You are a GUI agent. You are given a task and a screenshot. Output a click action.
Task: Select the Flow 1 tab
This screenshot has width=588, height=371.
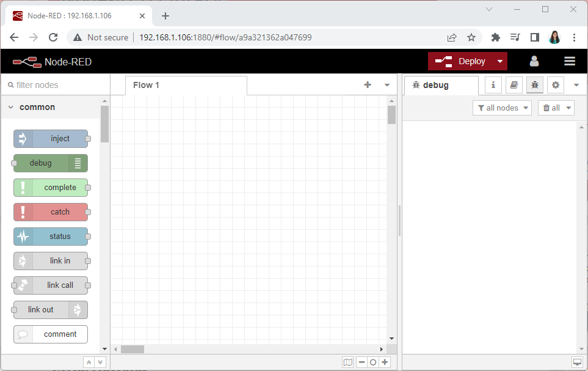146,85
